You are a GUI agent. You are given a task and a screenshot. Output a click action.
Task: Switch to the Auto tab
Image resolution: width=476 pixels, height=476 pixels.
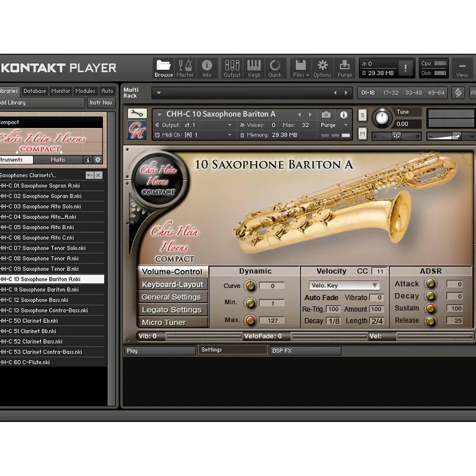tap(107, 91)
